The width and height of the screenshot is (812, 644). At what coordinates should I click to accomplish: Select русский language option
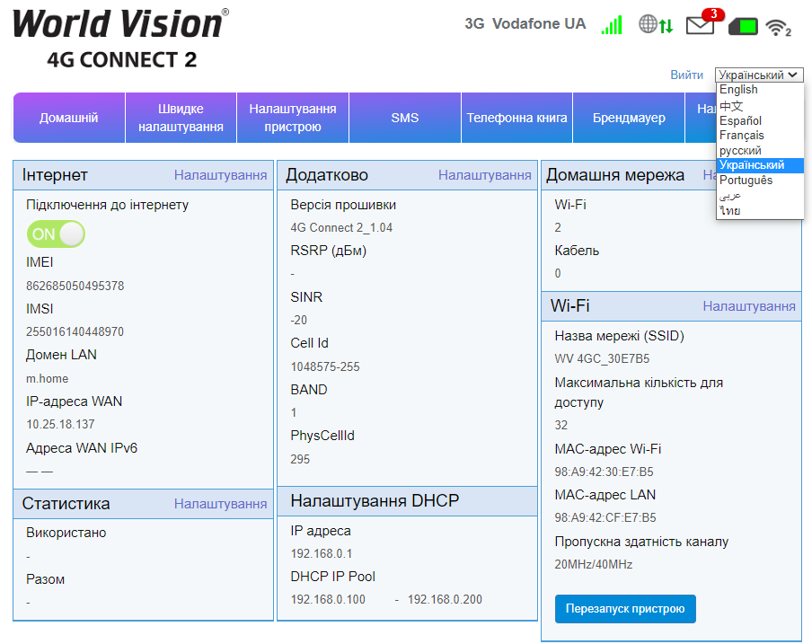740,151
